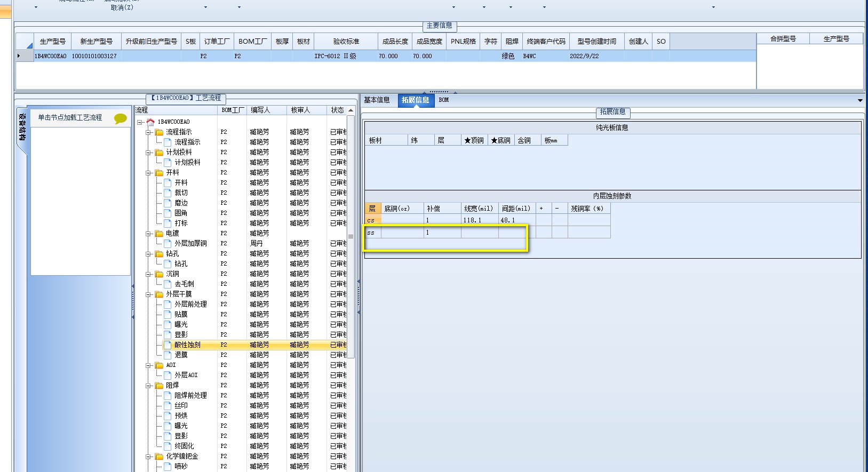This screenshot has width=868, height=472.
Task: Switch to the 拓展信息 tab
Action: 415,100
